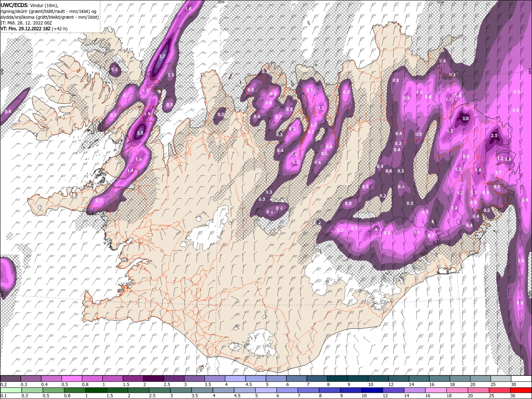This screenshot has height=399, width=532.
Task: Click the snow scale swatch between 3 and 3.5
Action: click(194, 379)
